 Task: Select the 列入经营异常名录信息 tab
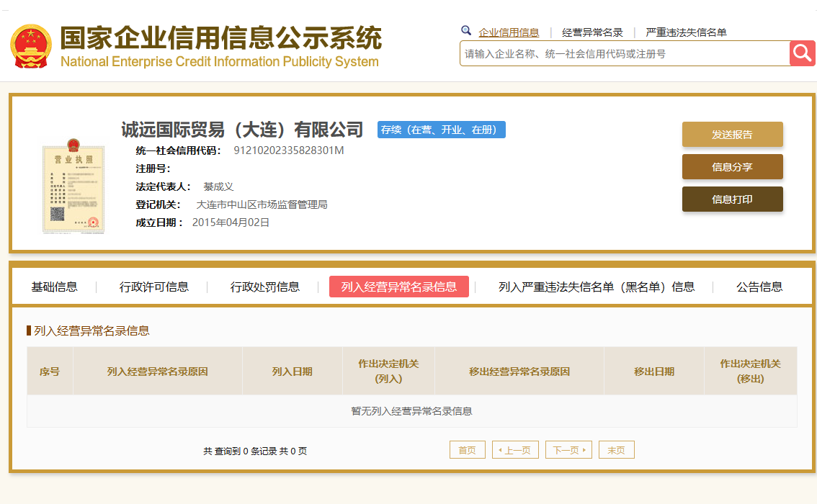click(398, 287)
